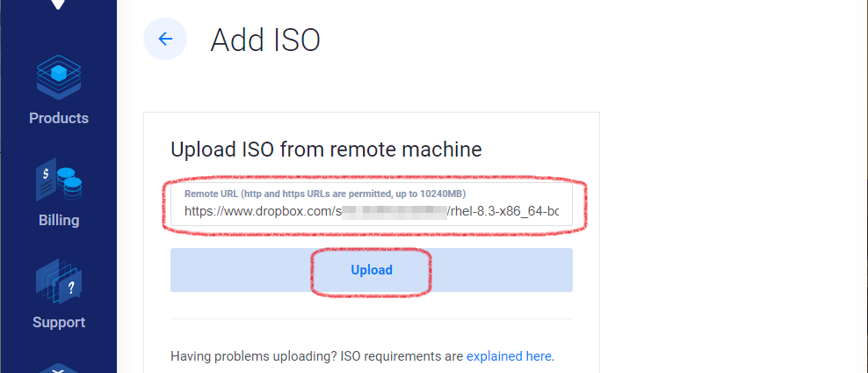Click 'Upload ISO from remote machine' heading
The width and height of the screenshot is (868, 373).
326,150
